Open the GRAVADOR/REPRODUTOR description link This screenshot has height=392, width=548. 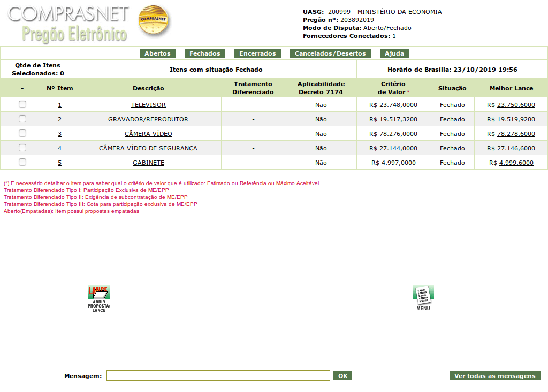coord(148,119)
